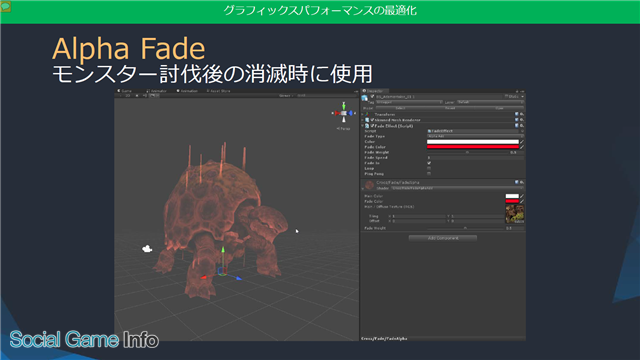This screenshot has height=360, width=640.
Task: Click the material preview sphere icon
Action: click(369, 185)
